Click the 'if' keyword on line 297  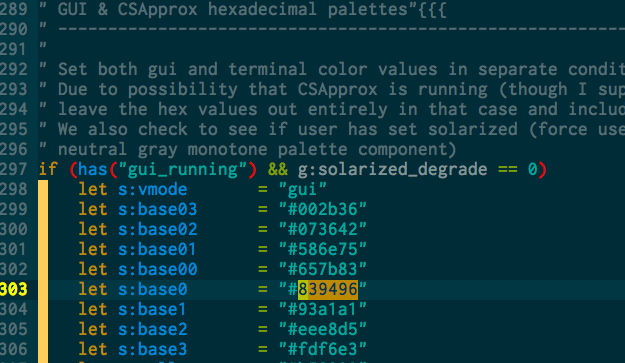pos(48,169)
